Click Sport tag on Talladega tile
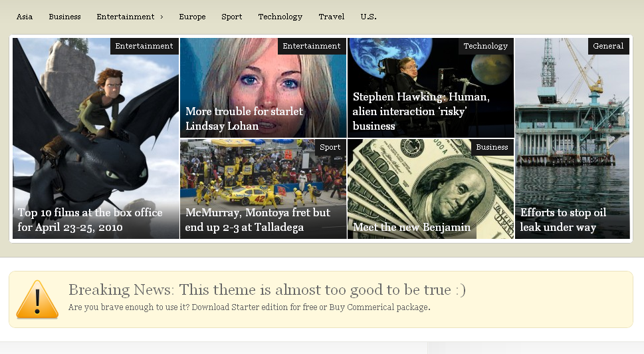 coord(330,147)
